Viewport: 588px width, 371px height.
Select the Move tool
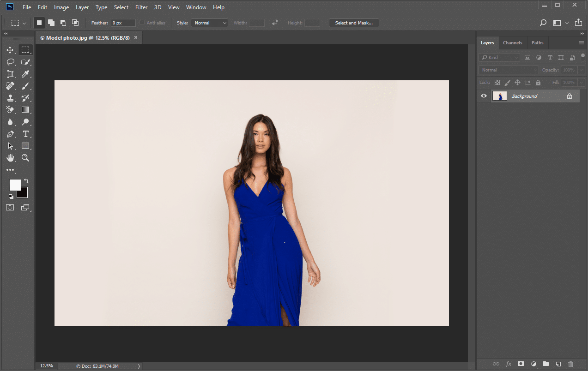10,50
